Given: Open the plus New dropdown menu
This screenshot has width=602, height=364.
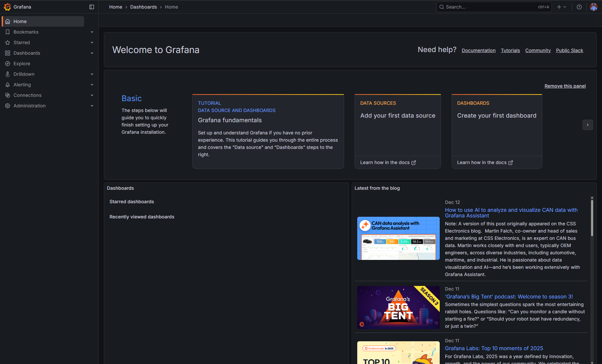Looking at the screenshot, I should coord(561,7).
